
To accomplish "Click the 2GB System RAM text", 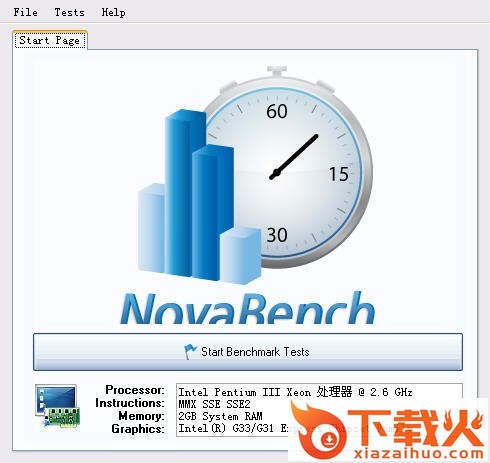I will (220, 416).
